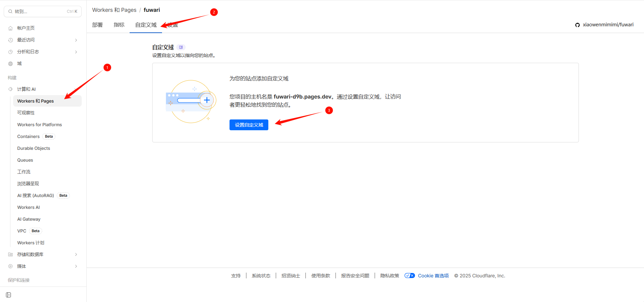Go to Workers 和 Pages breadcrumb link
The height and width of the screenshot is (302, 644).
(114, 10)
